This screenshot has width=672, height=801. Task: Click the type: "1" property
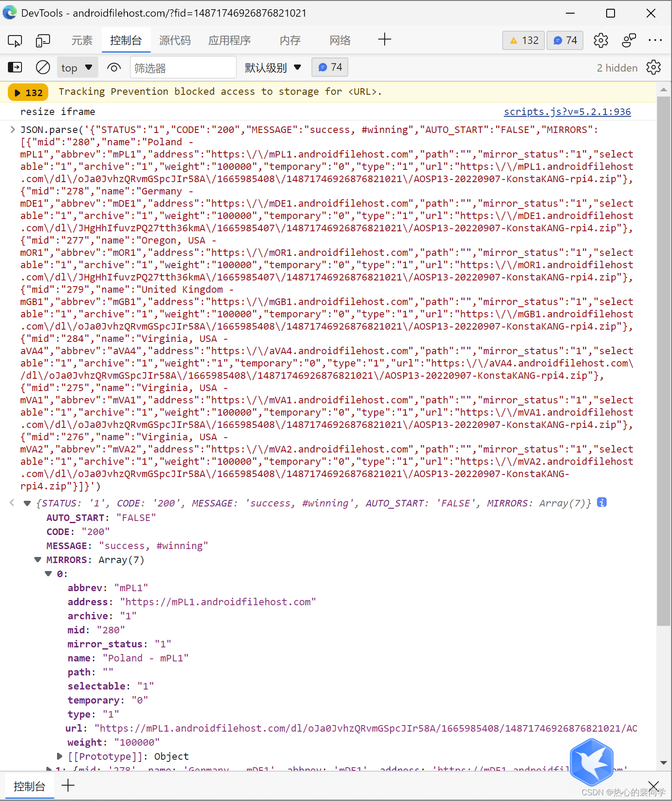[93, 714]
